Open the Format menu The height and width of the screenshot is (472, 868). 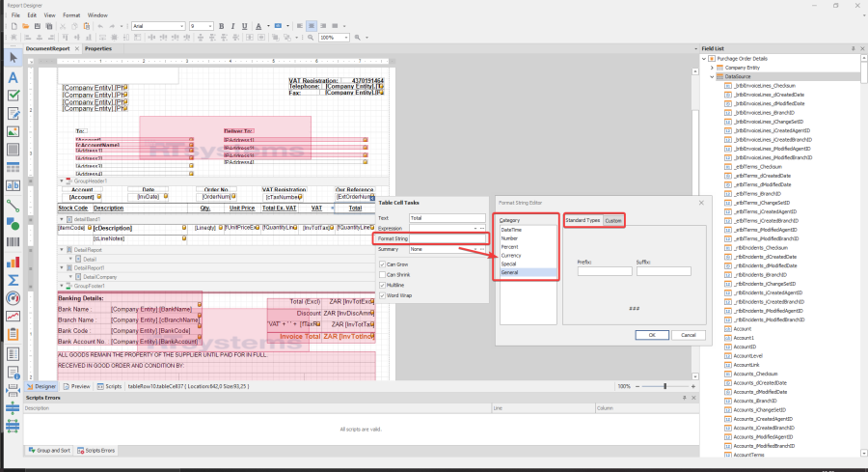coord(71,15)
